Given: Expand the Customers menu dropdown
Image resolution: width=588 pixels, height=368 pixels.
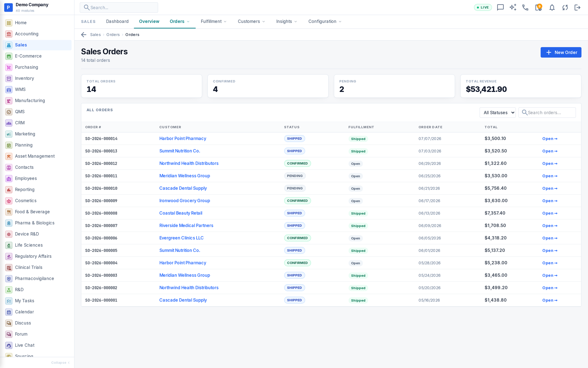Looking at the screenshot, I should point(251,22).
